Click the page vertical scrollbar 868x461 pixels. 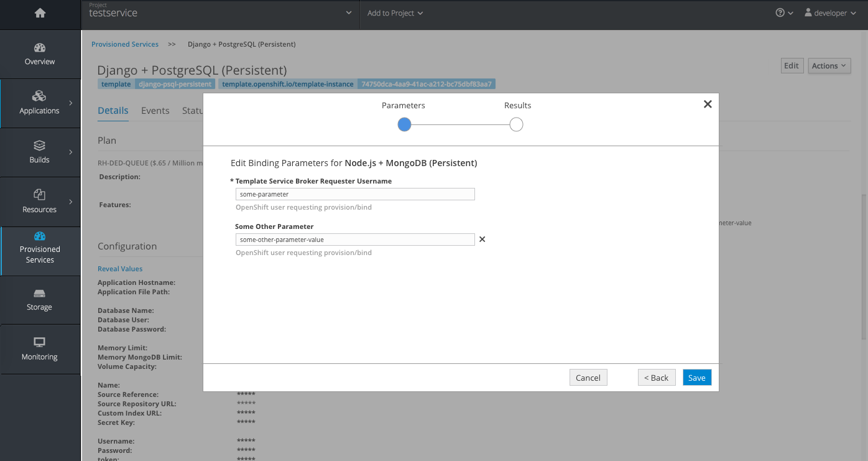pyautogui.click(x=864, y=266)
